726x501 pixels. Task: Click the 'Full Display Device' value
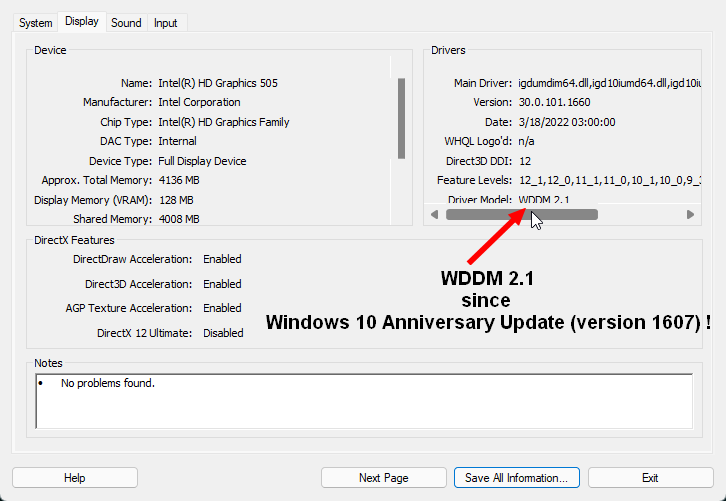pyautogui.click(x=202, y=161)
